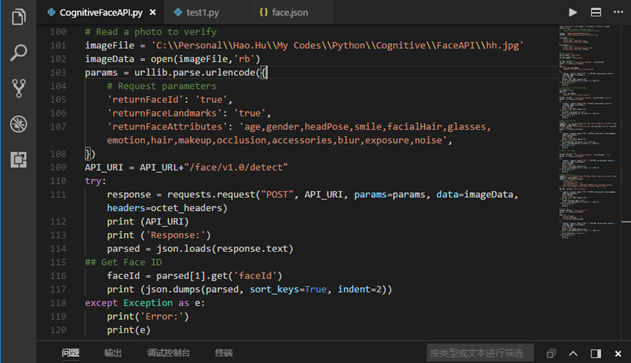Click the '## Get Face ID' comment
Image resolution: width=631 pixels, height=363 pixels.
(x=124, y=262)
